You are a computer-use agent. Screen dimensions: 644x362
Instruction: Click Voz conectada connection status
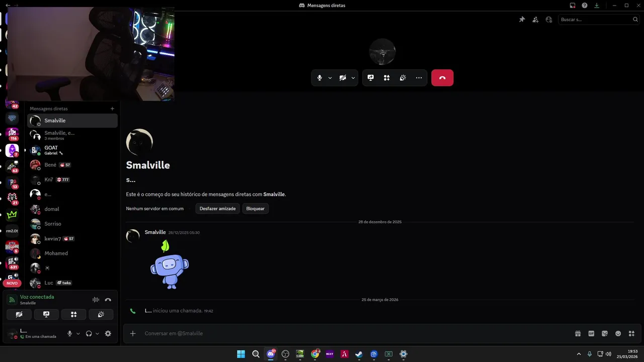pos(37,297)
